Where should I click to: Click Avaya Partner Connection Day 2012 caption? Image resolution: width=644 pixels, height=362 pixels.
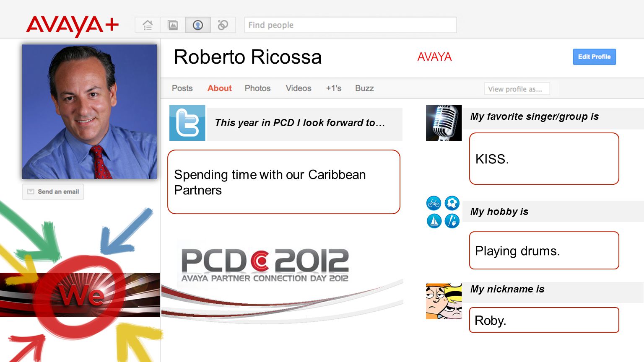(x=265, y=278)
